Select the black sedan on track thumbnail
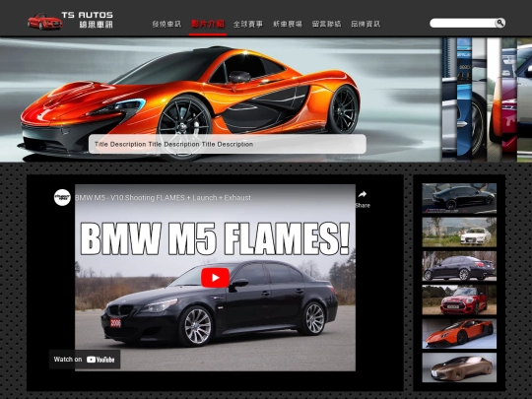Viewport: 532px width, 399px height. tap(459, 198)
